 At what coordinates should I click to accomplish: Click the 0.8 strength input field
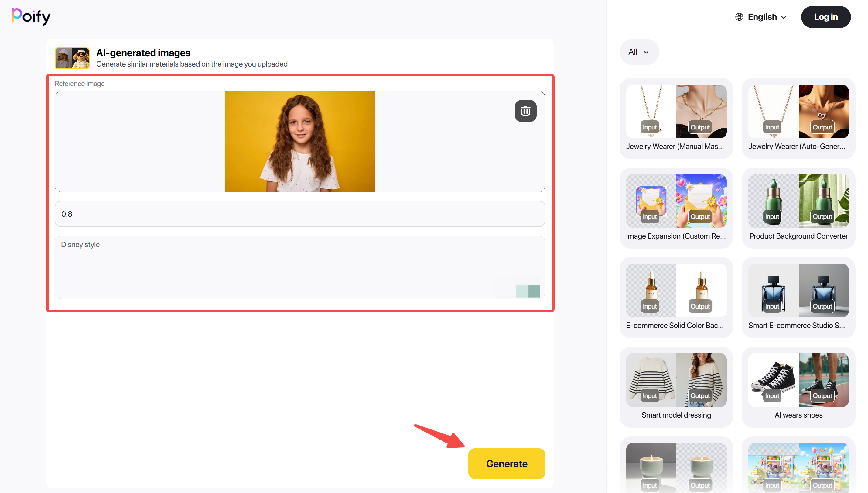pos(300,214)
